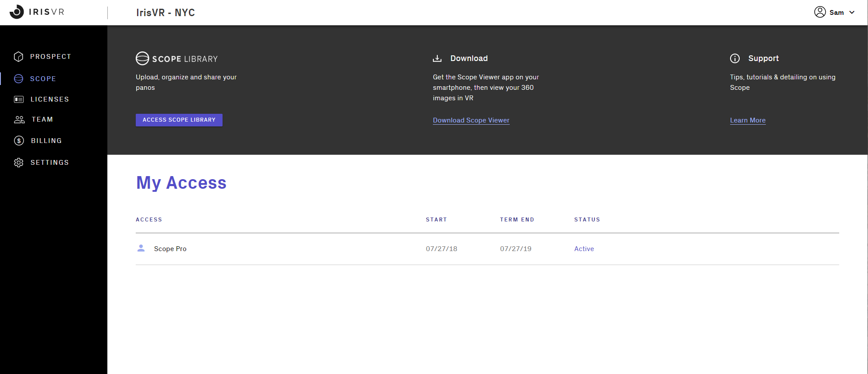
Task: Click the Licenses card icon in sidebar
Action: tap(19, 99)
